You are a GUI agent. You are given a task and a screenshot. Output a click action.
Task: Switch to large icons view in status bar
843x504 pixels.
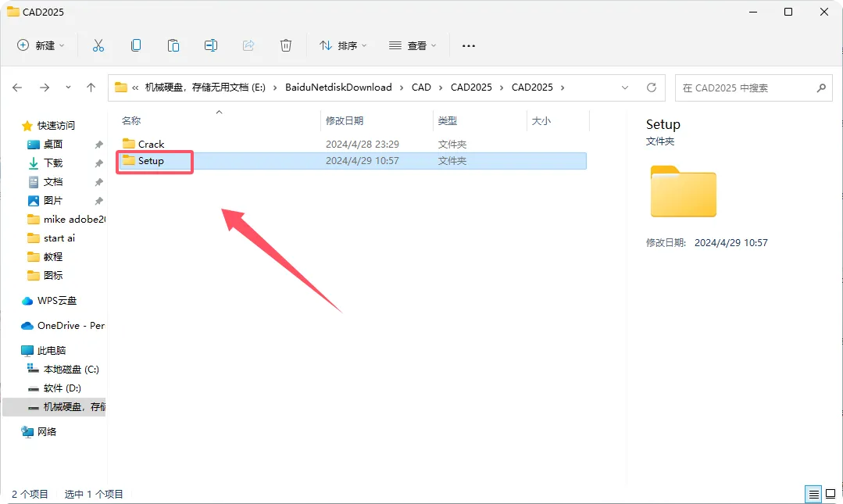[x=830, y=494]
